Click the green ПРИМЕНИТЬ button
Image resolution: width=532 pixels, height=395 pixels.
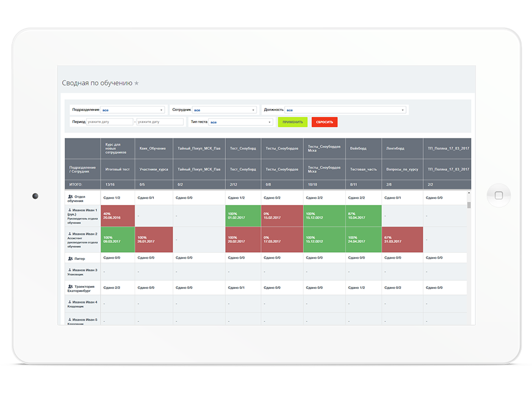(292, 122)
